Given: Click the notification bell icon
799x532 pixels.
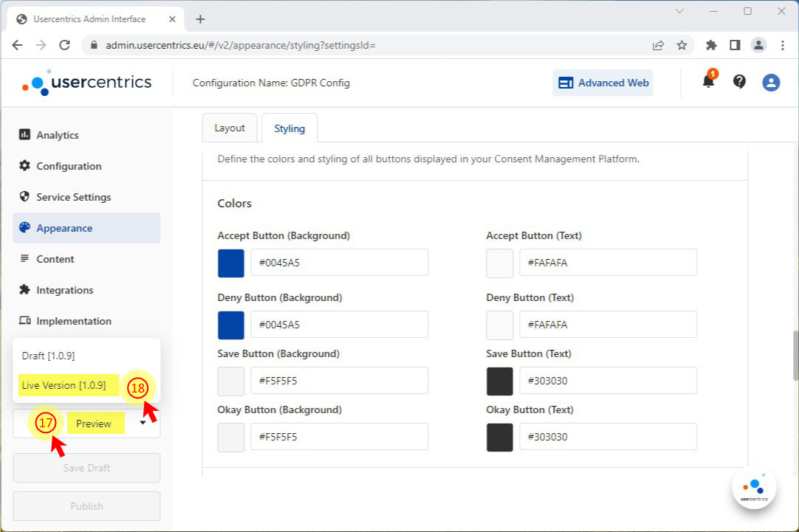Looking at the screenshot, I should pyautogui.click(x=708, y=82).
